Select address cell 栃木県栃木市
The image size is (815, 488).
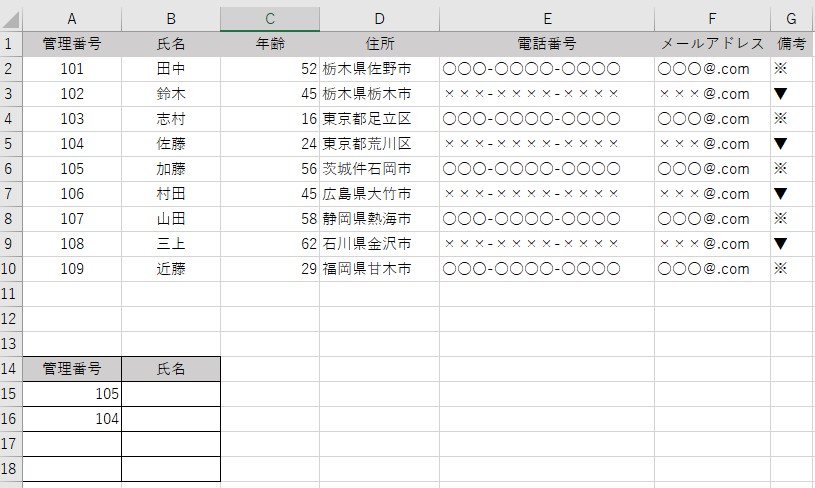(379, 94)
